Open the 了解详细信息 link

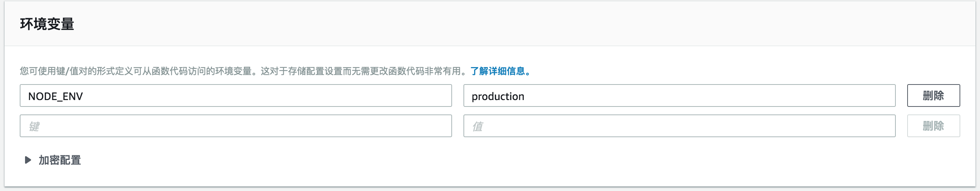pos(500,71)
